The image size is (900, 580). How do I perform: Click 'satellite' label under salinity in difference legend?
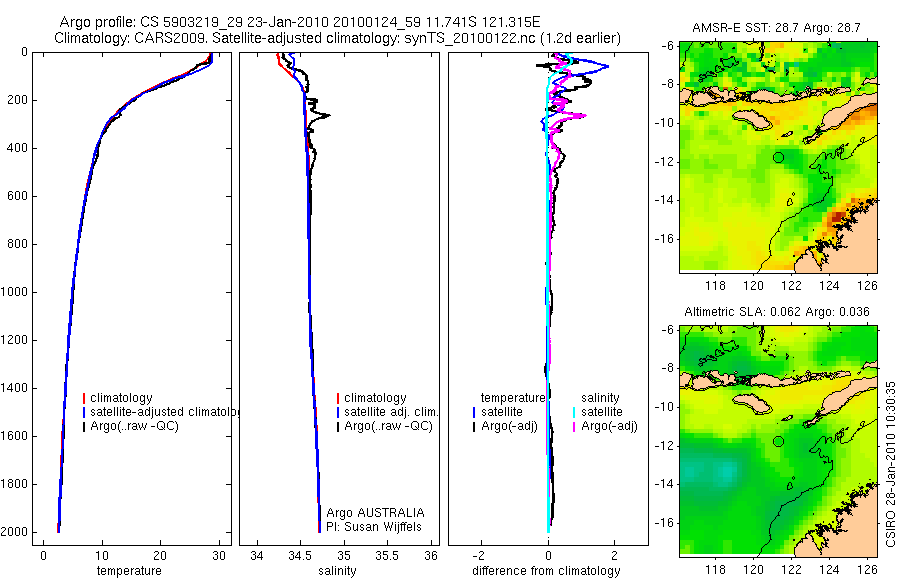click(x=602, y=412)
